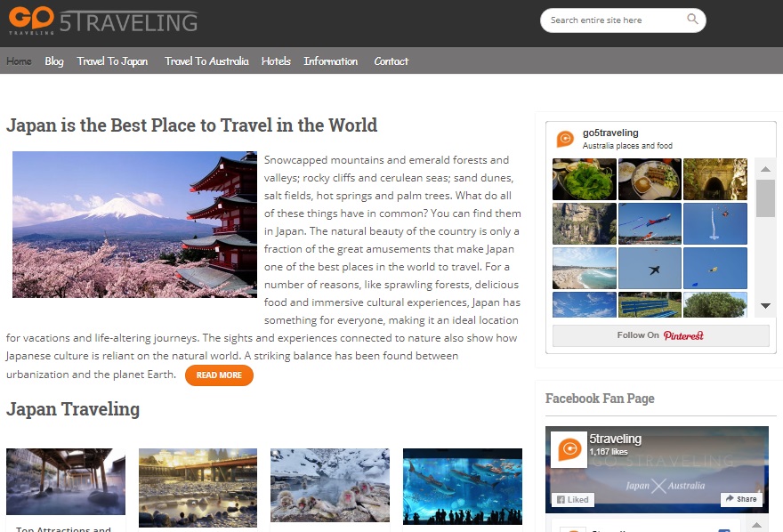Open the aquarium whale shark thumbnail
The width and height of the screenshot is (783, 532).
click(x=463, y=486)
